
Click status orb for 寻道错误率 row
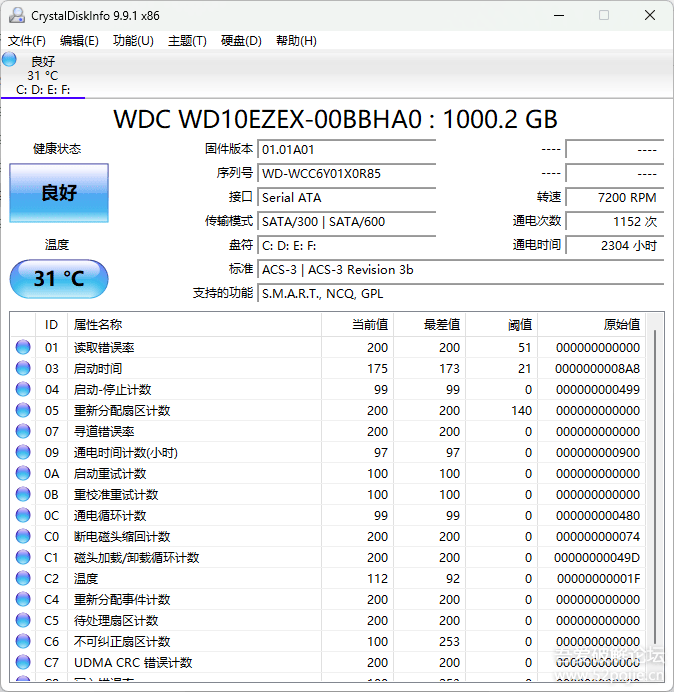click(23, 431)
